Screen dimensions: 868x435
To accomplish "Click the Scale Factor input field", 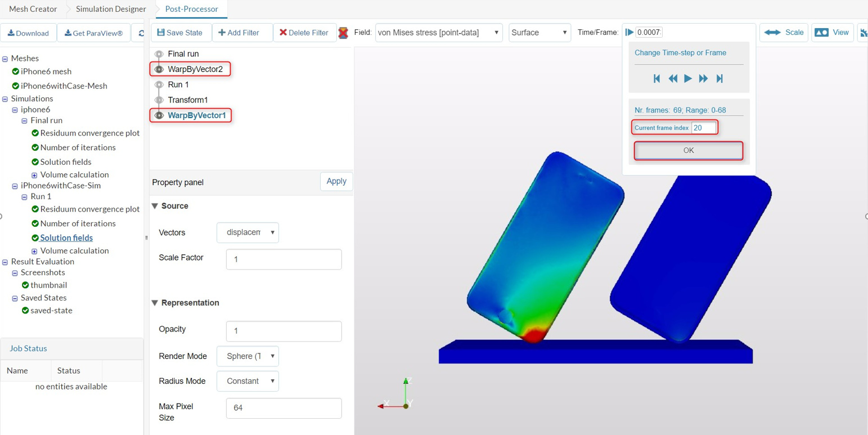I will 284,259.
